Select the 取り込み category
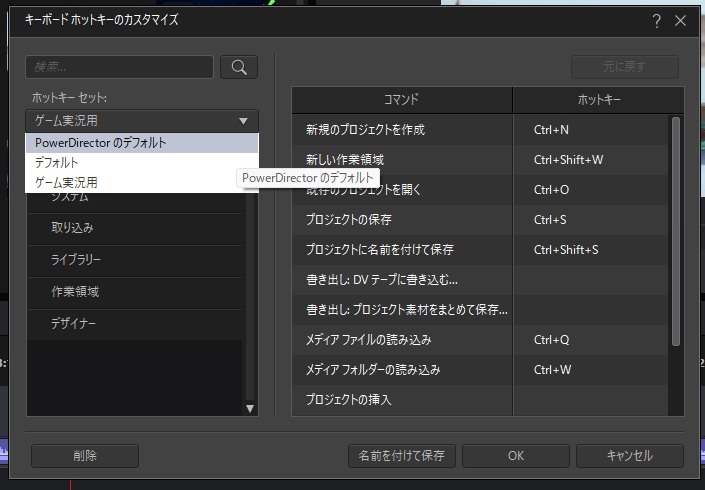The height and width of the screenshot is (490, 705). click(135, 228)
